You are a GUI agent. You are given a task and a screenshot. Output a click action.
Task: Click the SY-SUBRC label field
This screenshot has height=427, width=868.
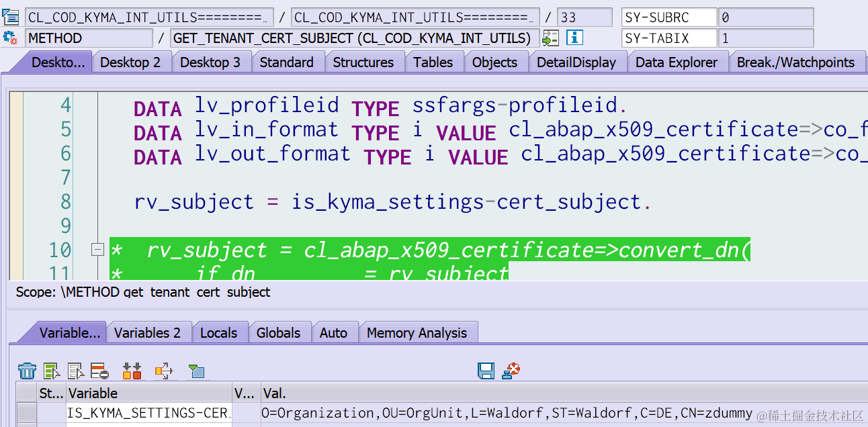coord(670,17)
